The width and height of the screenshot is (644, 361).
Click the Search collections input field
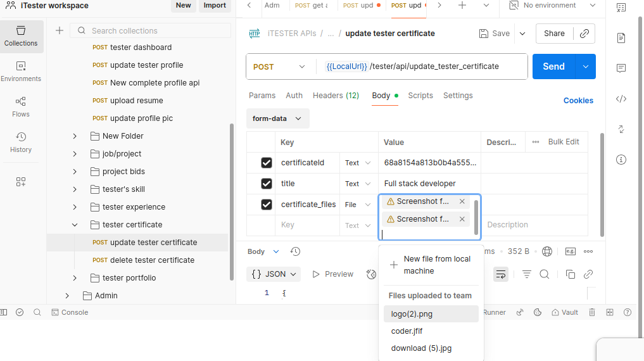(x=158, y=30)
